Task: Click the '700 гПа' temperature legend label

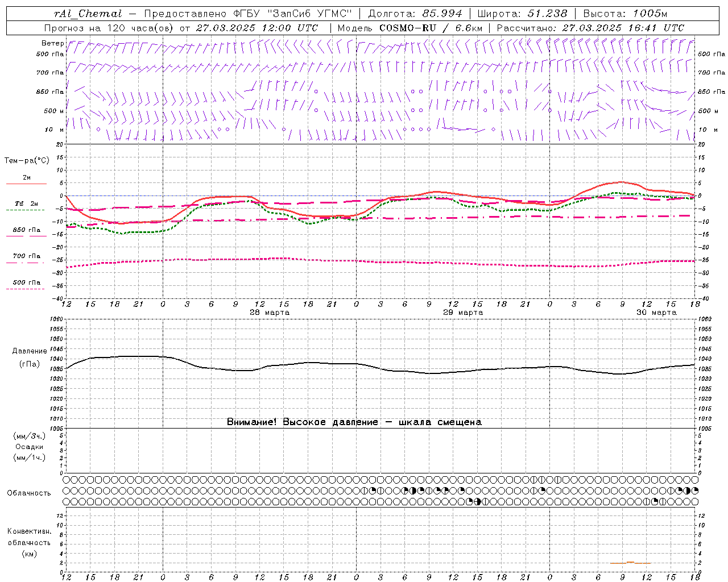Action: tap(26, 256)
